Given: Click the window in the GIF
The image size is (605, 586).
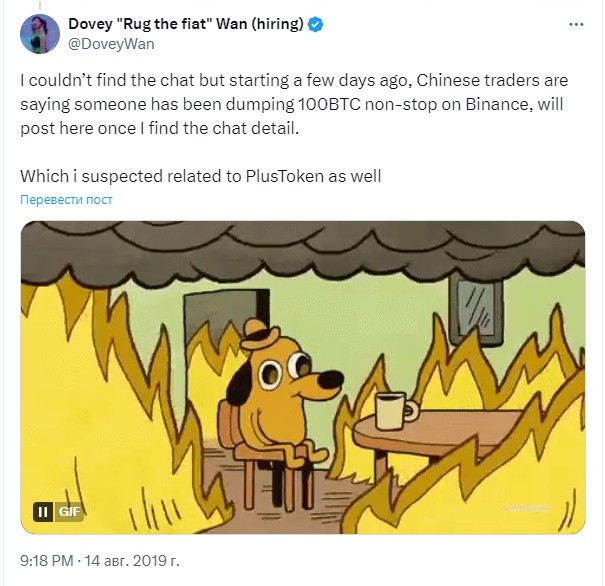Looking at the screenshot, I should [476, 311].
